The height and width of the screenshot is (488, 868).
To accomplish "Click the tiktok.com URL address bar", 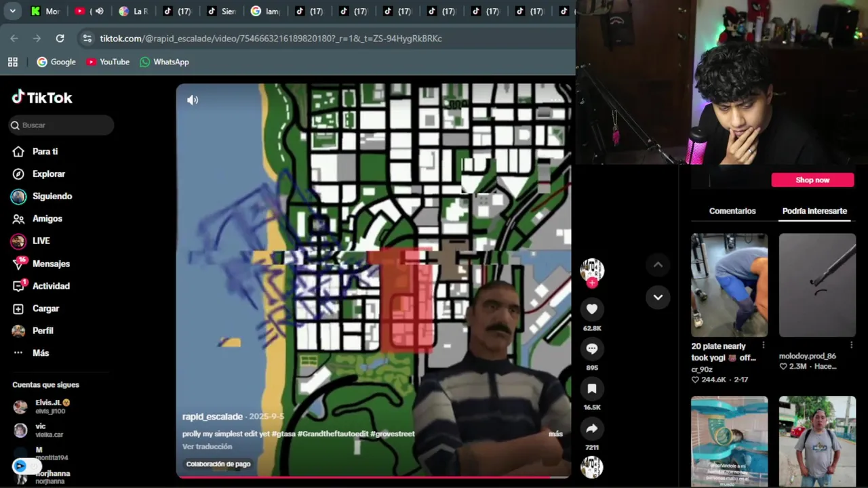I will click(271, 39).
